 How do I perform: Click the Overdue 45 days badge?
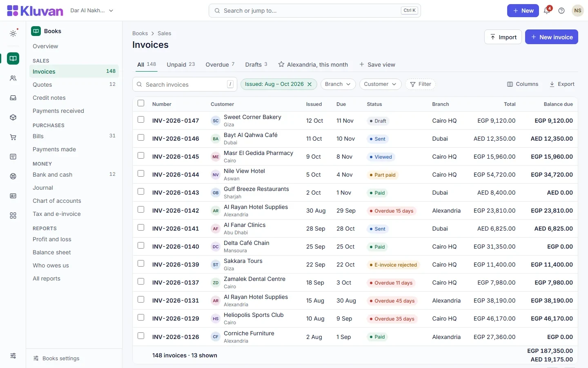click(392, 301)
